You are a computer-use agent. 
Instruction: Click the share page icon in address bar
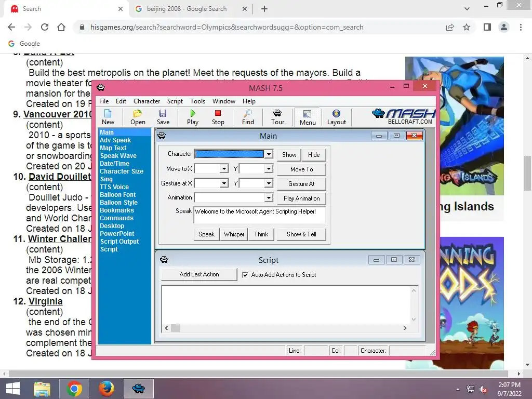[450, 27]
